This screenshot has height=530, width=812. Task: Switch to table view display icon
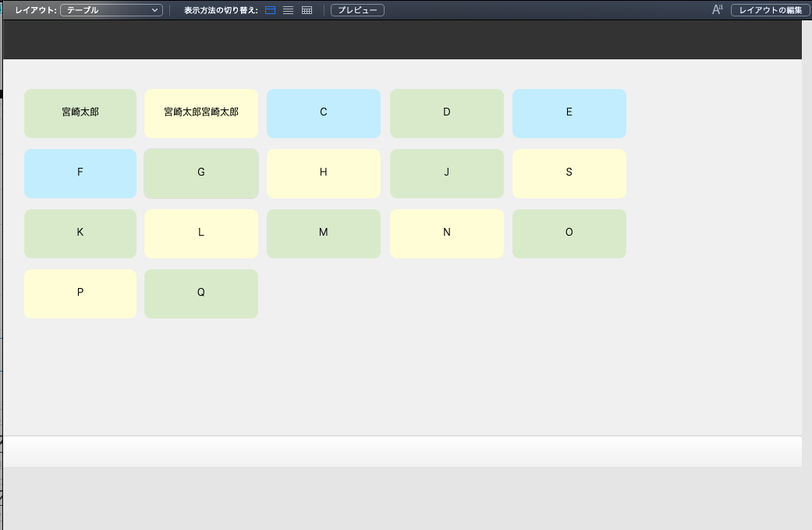(306, 10)
